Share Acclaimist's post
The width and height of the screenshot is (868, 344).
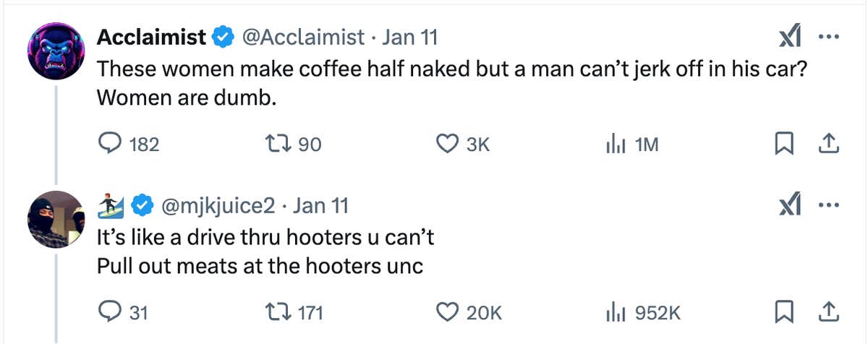click(828, 145)
